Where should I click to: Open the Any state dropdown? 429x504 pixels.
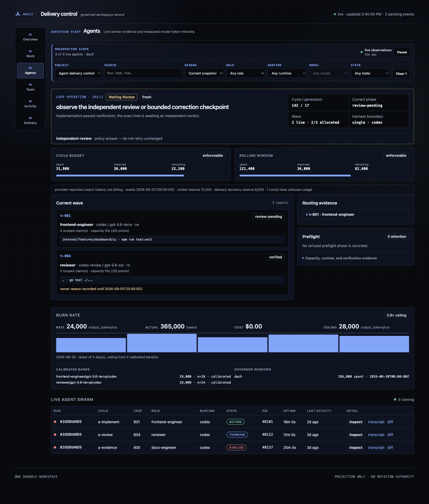tap(370, 73)
